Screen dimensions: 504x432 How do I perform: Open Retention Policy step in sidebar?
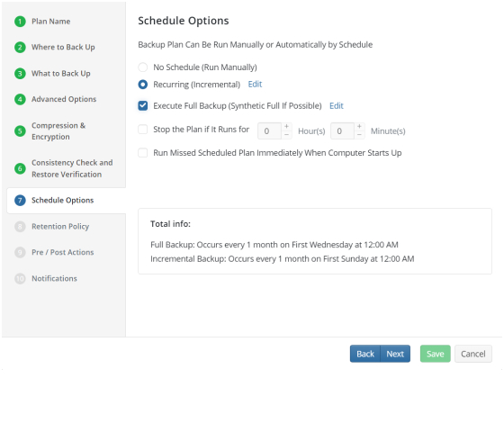[x=60, y=227]
